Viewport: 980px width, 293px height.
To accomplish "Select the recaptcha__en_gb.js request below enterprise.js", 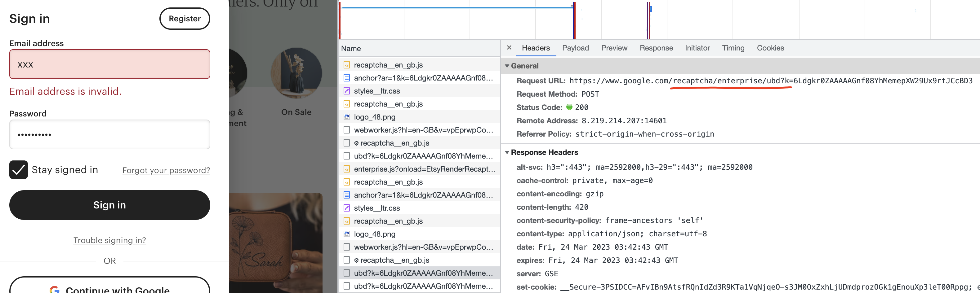I will coord(419,182).
